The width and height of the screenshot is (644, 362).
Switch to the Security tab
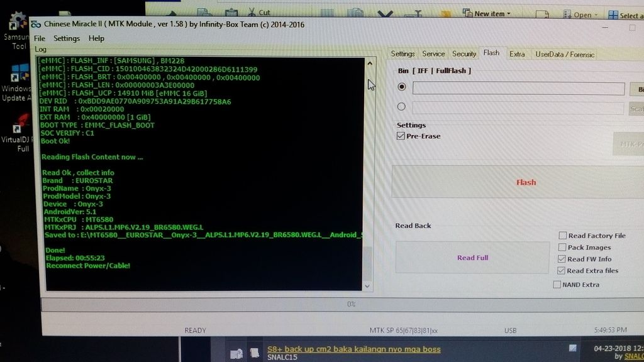point(464,54)
